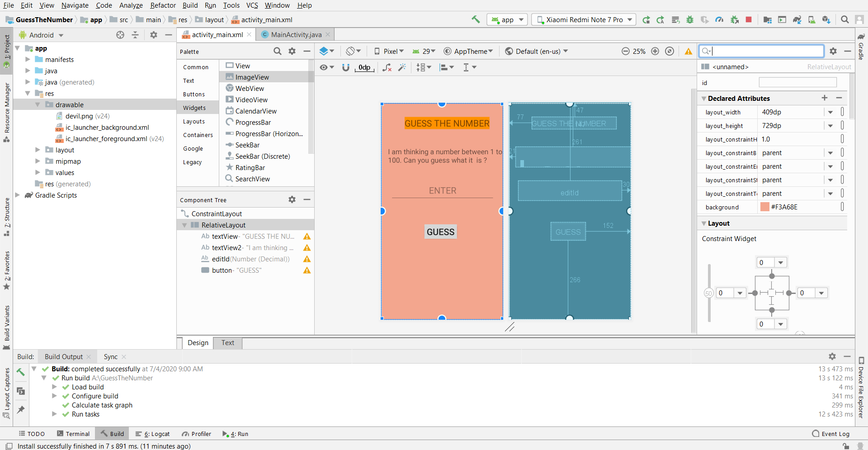Click the Make Project hammer icon
The height and width of the screenshot is (450, 868).
point(476,19)
